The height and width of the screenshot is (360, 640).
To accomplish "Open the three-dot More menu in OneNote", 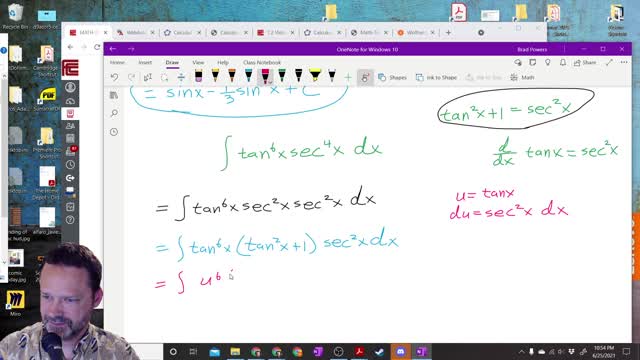I will (624, 62).
